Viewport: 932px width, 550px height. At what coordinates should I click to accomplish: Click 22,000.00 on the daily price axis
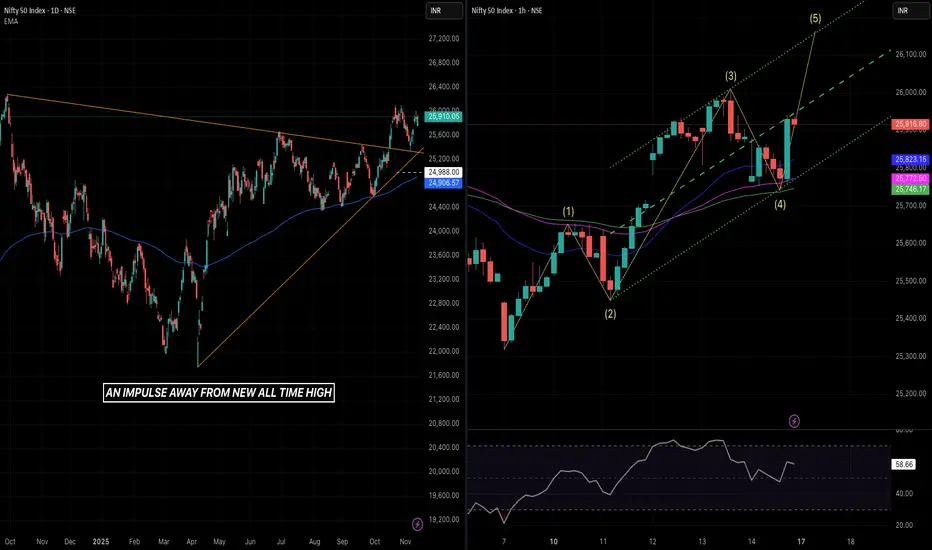(x=444, y=351)
